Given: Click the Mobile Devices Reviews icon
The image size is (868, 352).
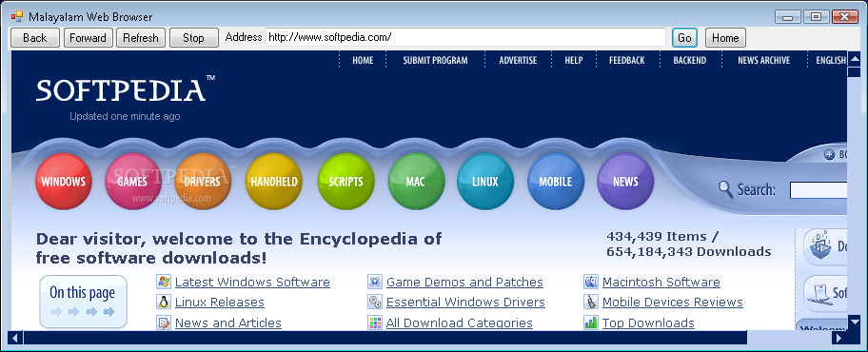Looking at the screenshot, I should pos(591,303).
